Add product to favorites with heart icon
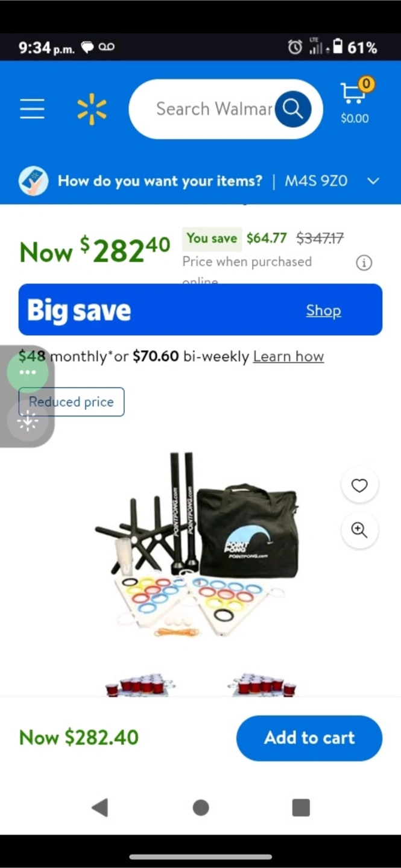 [359, 485]
